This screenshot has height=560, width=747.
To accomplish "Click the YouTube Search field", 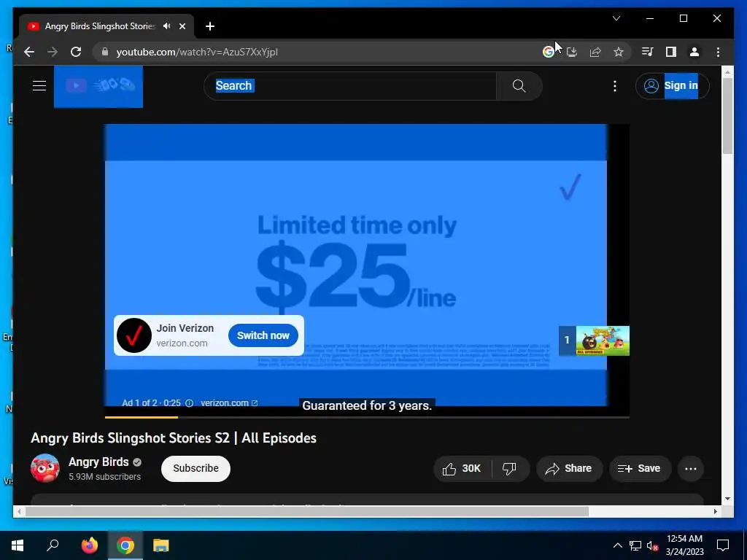I will tap(350, 86).
